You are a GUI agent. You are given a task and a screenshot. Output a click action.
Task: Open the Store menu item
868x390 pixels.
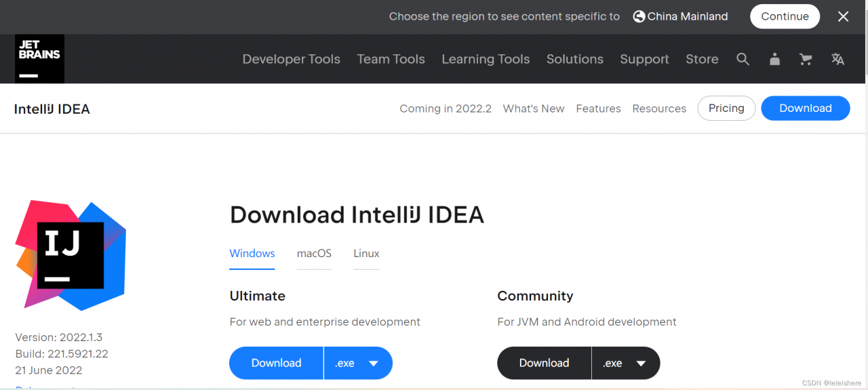click(x=702, y=59)
